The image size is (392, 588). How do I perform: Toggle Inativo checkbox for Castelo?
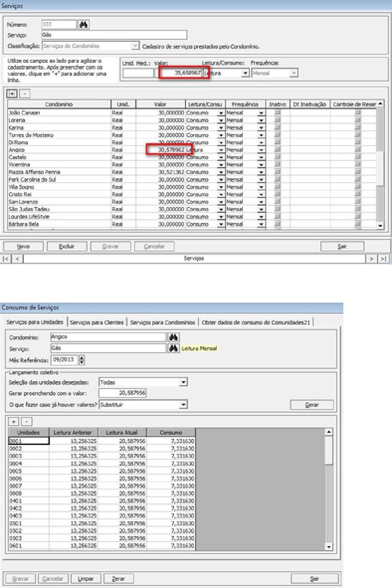coord(277,157)
